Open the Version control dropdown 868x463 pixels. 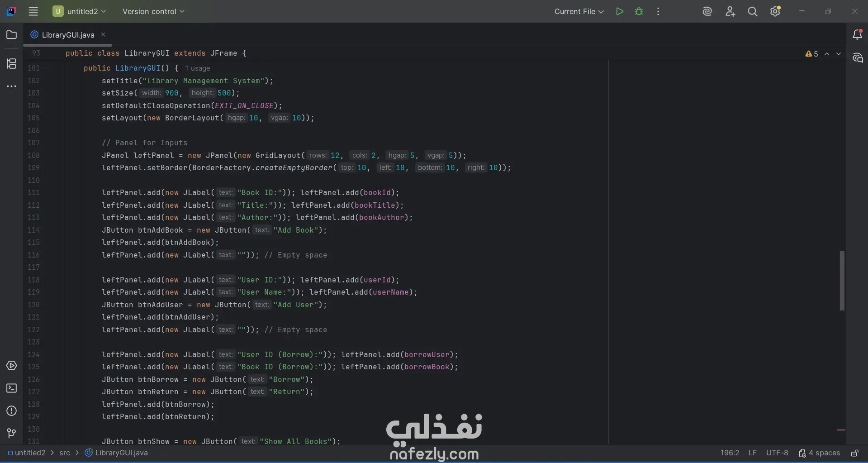[x=153, y=11]
